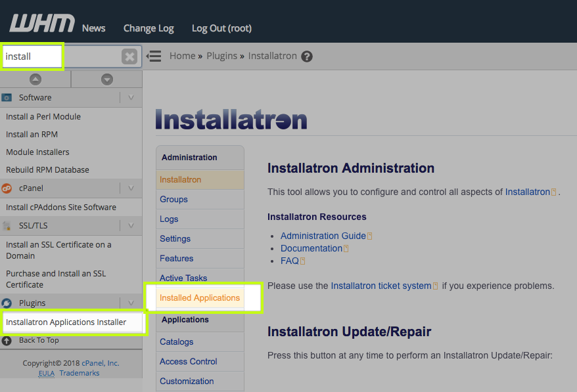Viewport: 577px width, 392px height.
Task: Select Installatron tab in Administration menu
Action: click(200, 179)
